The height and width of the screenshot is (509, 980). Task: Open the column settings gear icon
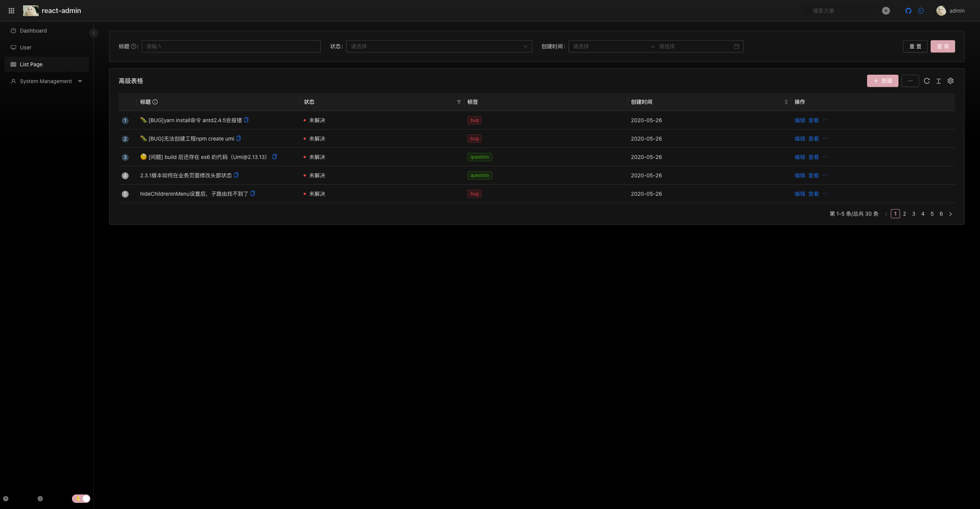point(950,81)
